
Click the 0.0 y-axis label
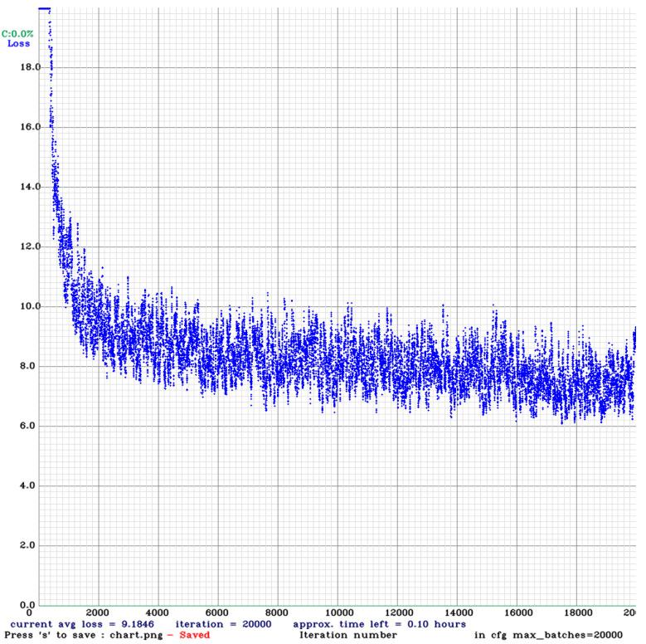point(28,605)
